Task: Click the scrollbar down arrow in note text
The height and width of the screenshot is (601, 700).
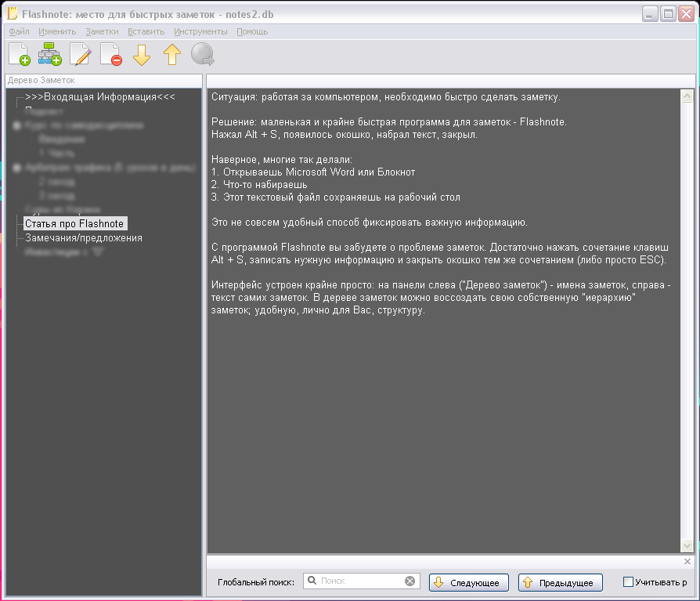Action: click(687, 545)
